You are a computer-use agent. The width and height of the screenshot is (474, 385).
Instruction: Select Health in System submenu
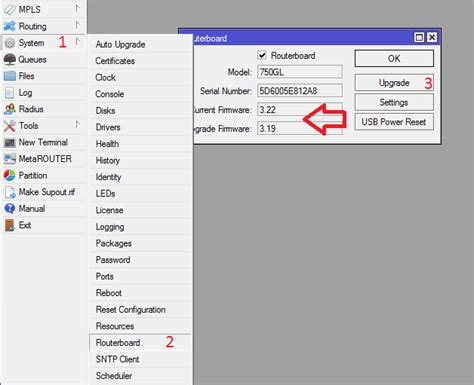[x=140, y=144]
